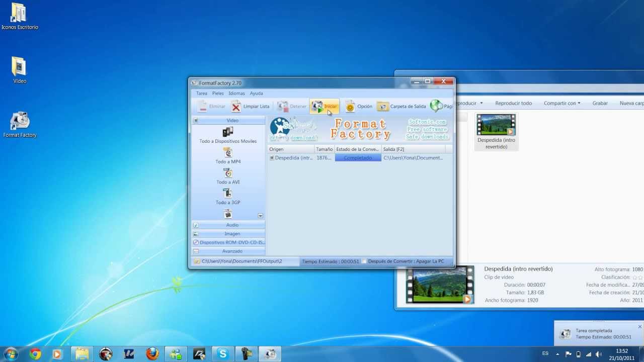Open Compartir con dropdown in Explorer
This screenshot has height=362, width=644.
coord(562,103)
